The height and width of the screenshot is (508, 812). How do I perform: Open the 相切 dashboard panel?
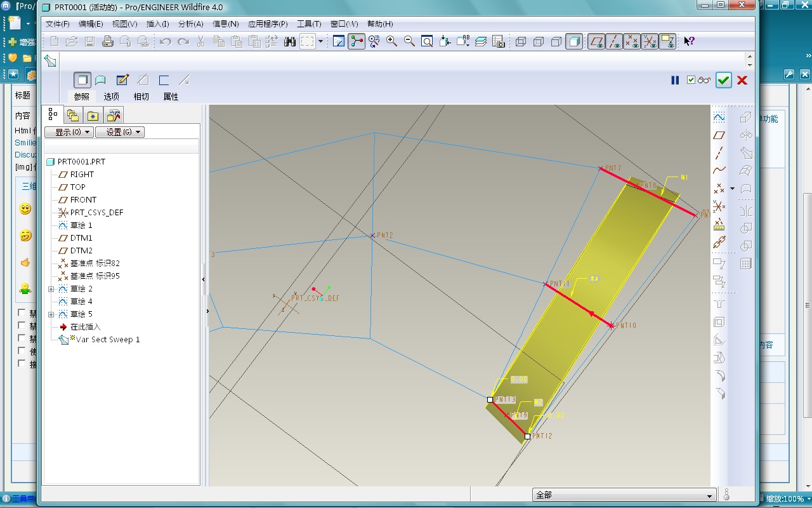(141, 97)
